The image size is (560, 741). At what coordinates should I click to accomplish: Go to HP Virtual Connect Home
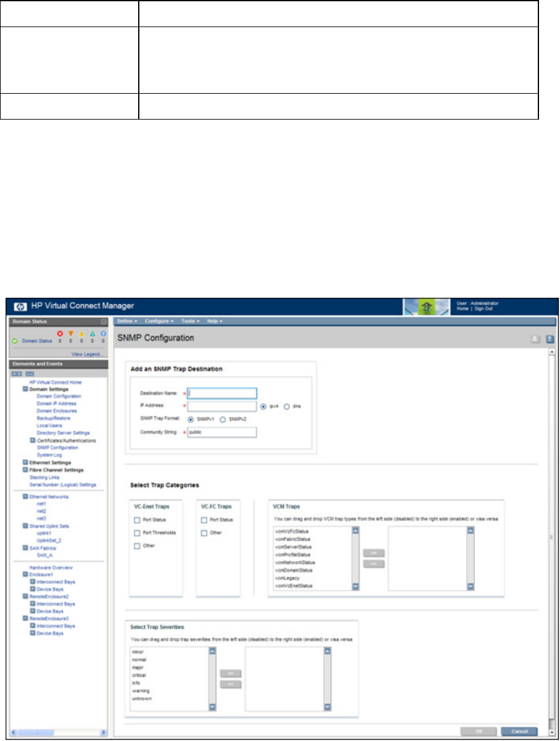pyautogui.click(x=56, y=382)
